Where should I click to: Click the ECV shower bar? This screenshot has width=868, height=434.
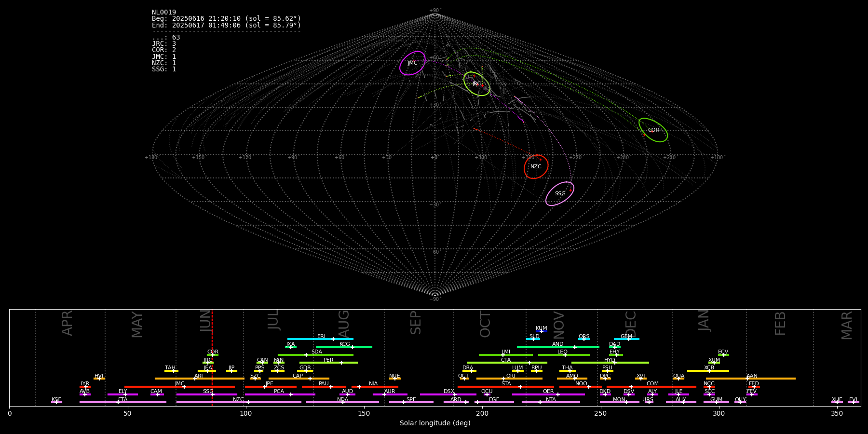coord(723,355)
